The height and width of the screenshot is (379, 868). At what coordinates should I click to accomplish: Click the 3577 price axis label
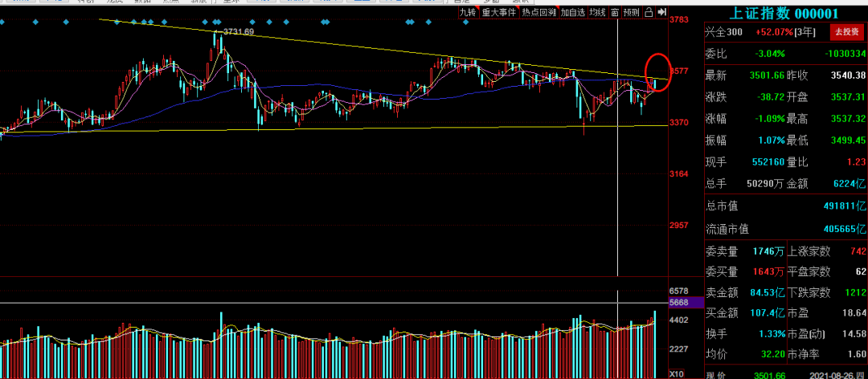679,71
